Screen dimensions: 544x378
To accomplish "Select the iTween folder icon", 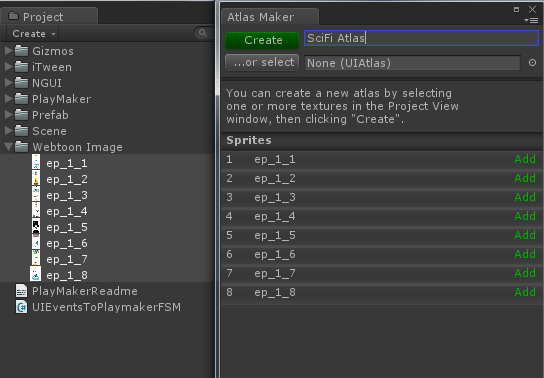I will pos(22,67).
